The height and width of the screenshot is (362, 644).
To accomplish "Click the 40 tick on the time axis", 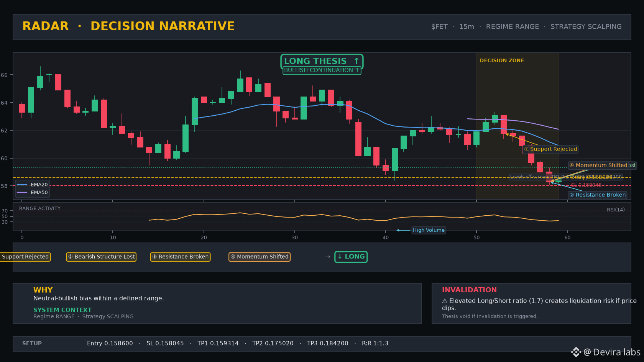I will click(x=386, y=238).
